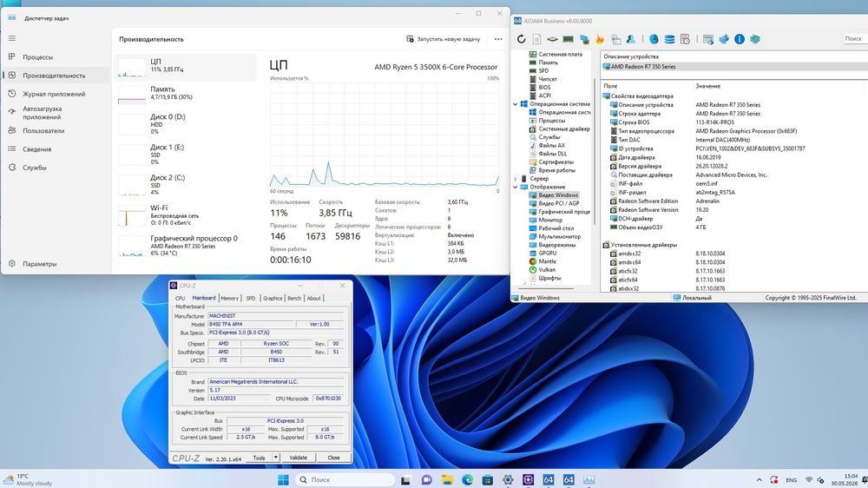Click the AIDA64 Поиск search field
Screen dimensions: 868x488
[x=854, y=39]
